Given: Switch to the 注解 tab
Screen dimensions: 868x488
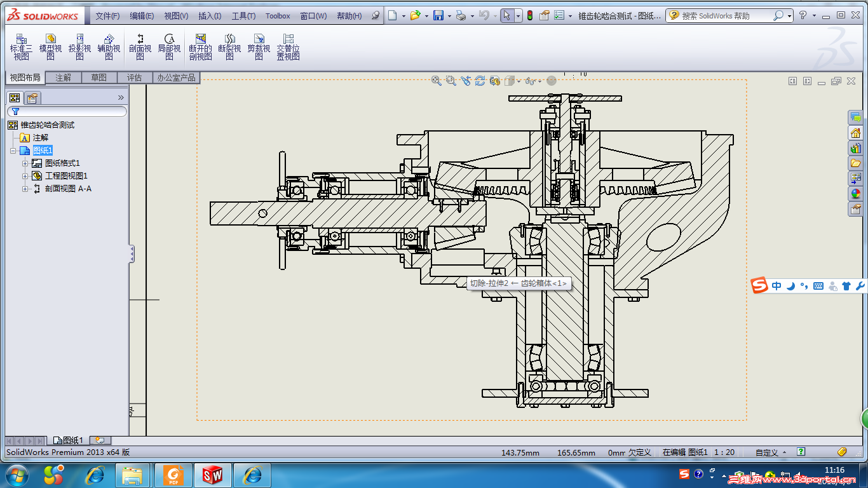Looking at the screenshot, I should click(63, 78).
